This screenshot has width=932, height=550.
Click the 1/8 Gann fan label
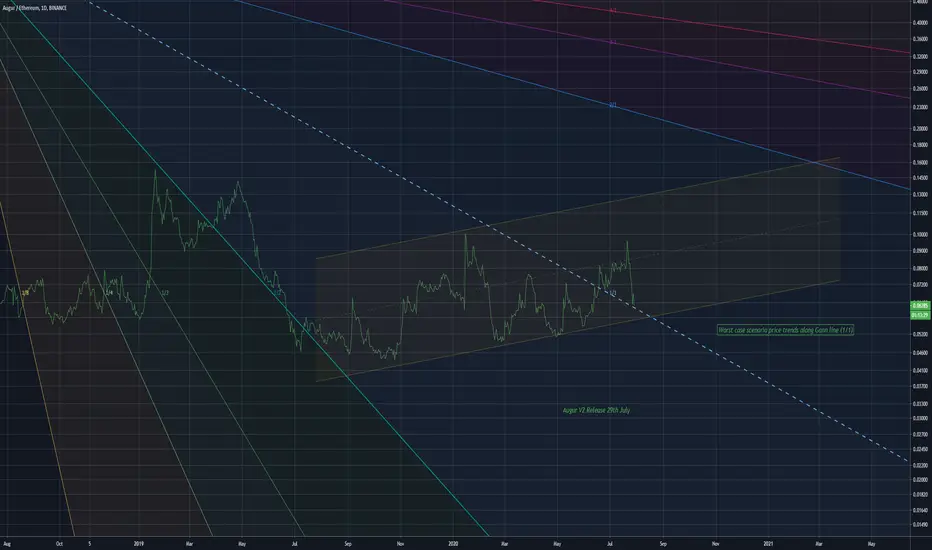tap(26, 293)
